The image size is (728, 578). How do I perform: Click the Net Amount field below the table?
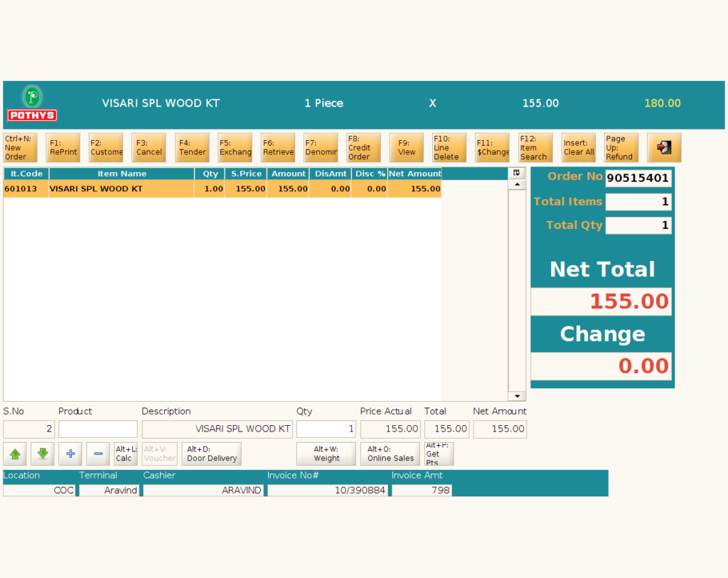click(500, 429)
